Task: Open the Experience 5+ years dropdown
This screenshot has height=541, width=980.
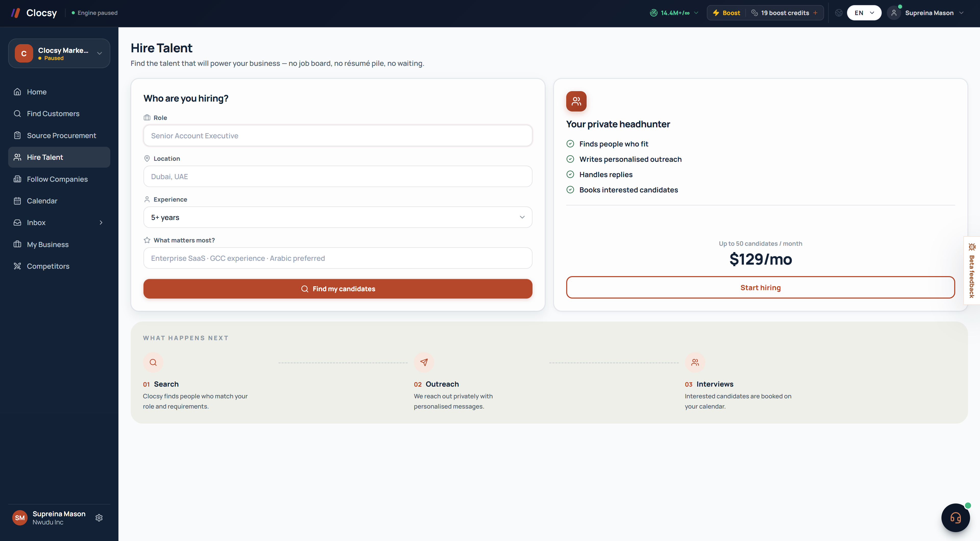Action: coord(338,217)
